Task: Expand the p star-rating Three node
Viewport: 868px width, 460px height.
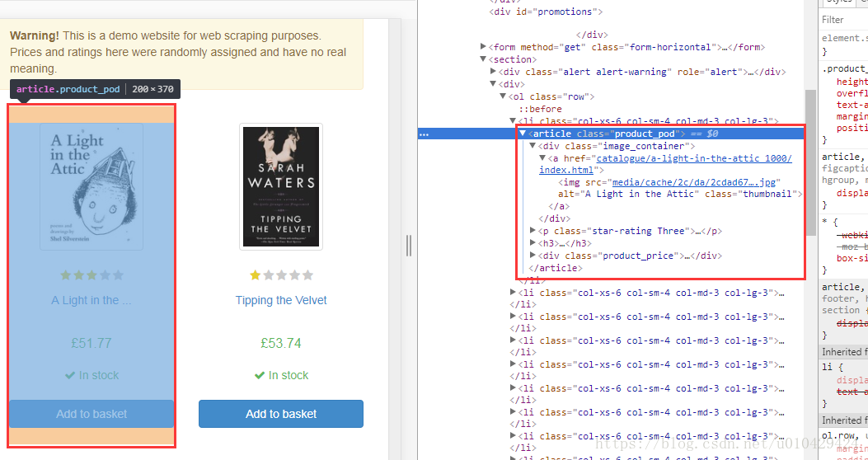Action: 533,231
